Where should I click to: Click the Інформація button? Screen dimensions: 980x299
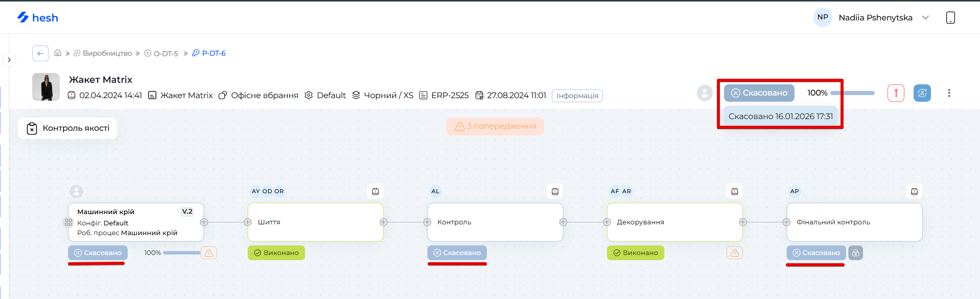point(577,96)
